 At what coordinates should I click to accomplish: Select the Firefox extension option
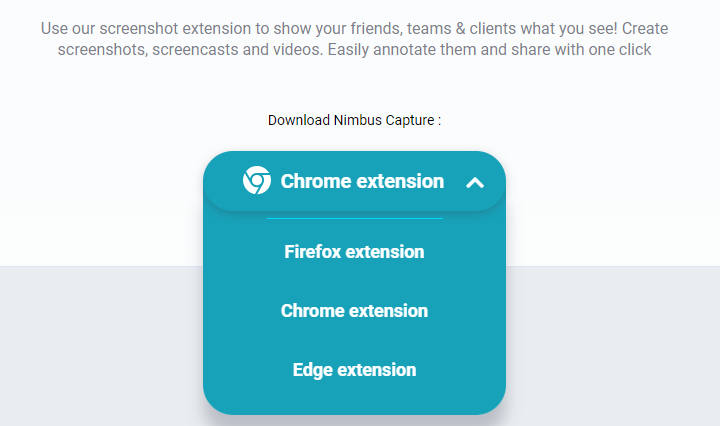[354, 252]
